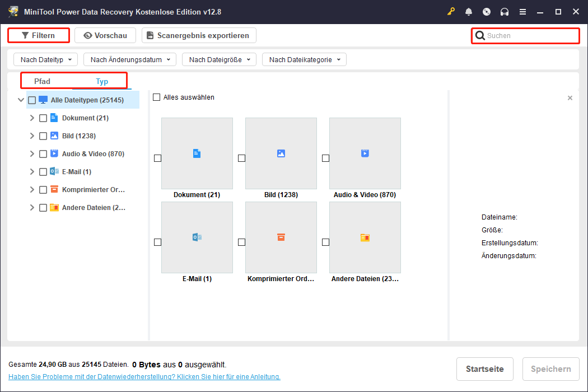
Task: Open the E-Mail (1) thumbnail tile
Action: pos(197,237)
